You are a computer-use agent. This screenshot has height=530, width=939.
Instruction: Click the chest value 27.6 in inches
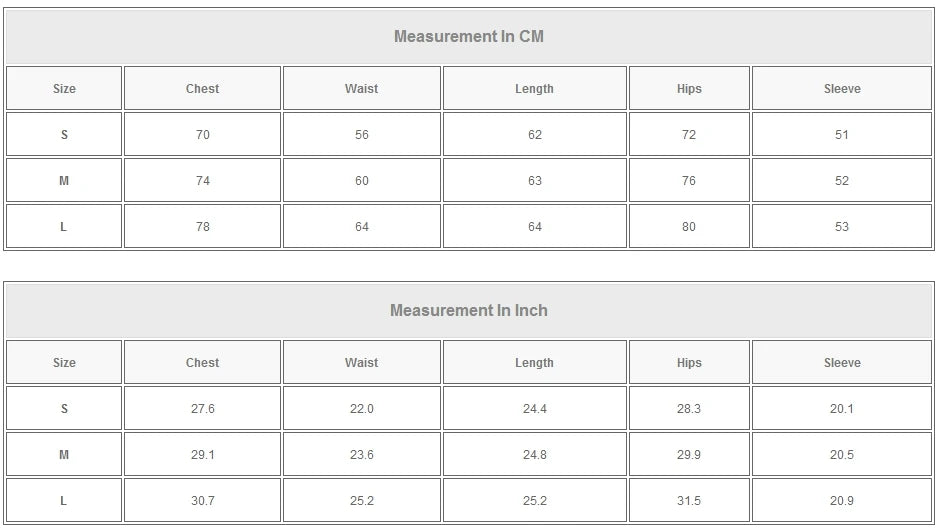click(202, 409)
